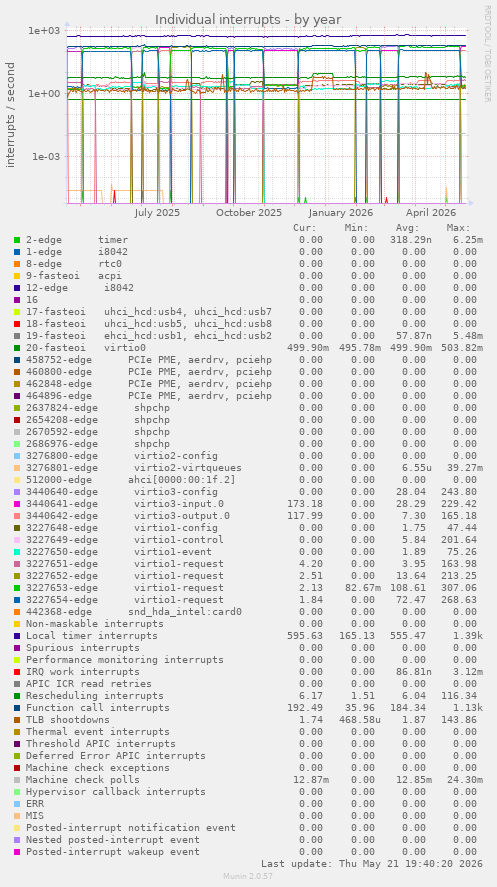Click the swatch next to Local timer interrupts
Screen dimensions: 497x887
coord(17,636)
